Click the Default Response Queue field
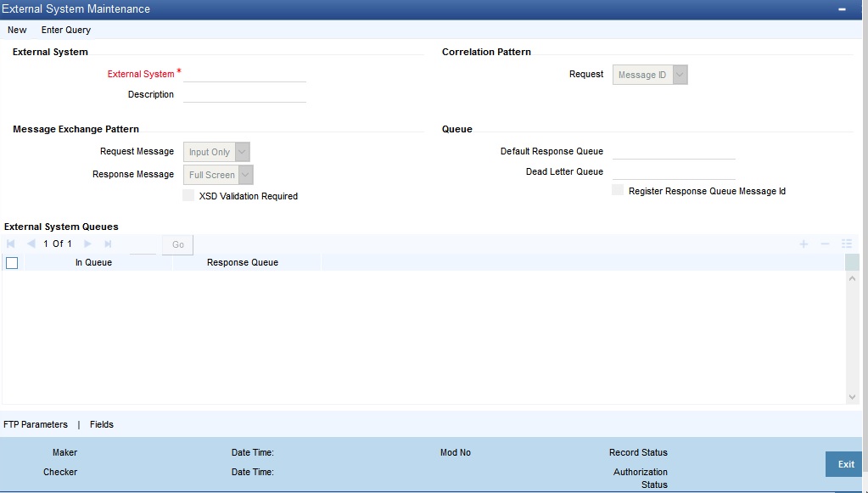The height and width of the screenshot is (493, 868). tap(674, 151)
